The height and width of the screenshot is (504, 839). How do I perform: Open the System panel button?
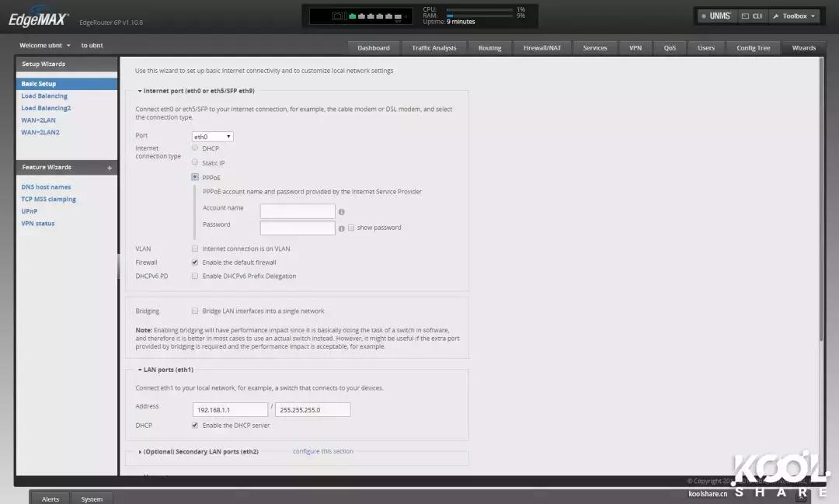(92, 499)
